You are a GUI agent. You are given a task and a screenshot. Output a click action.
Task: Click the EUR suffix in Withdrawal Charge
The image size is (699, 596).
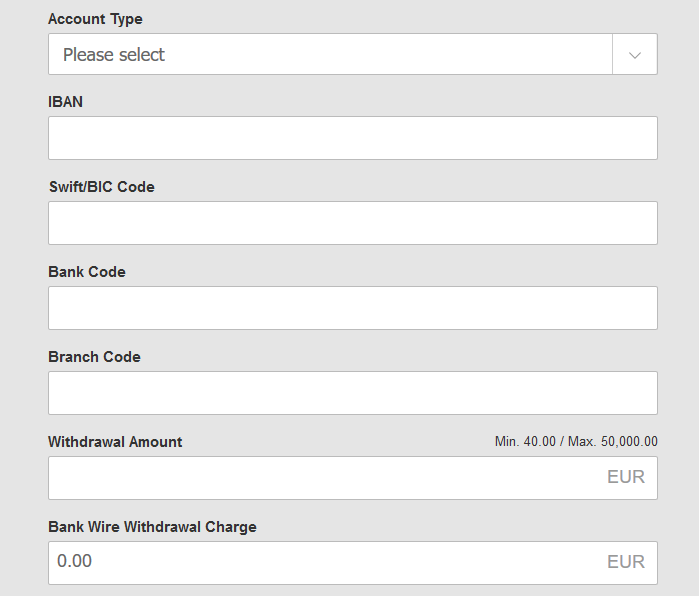[x=626, y=563]
